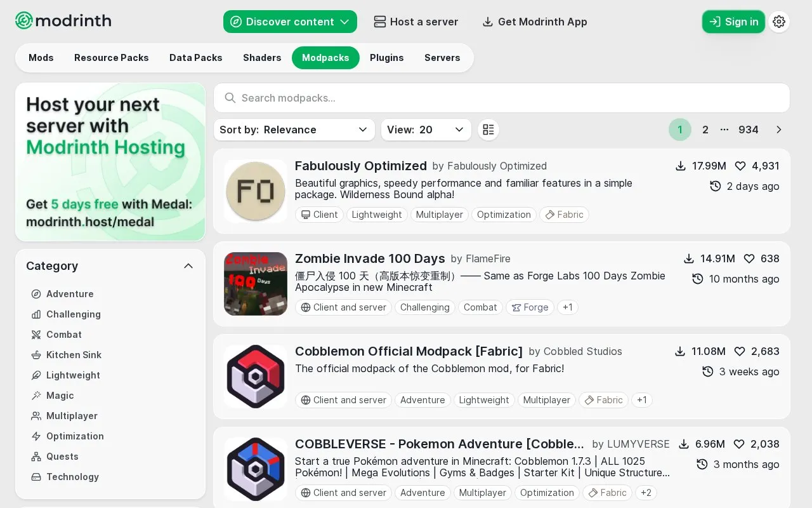Show more tags on Zombie Invade (+1)
The height and width of the screenshot is (508, 812).
coord(568,307)
